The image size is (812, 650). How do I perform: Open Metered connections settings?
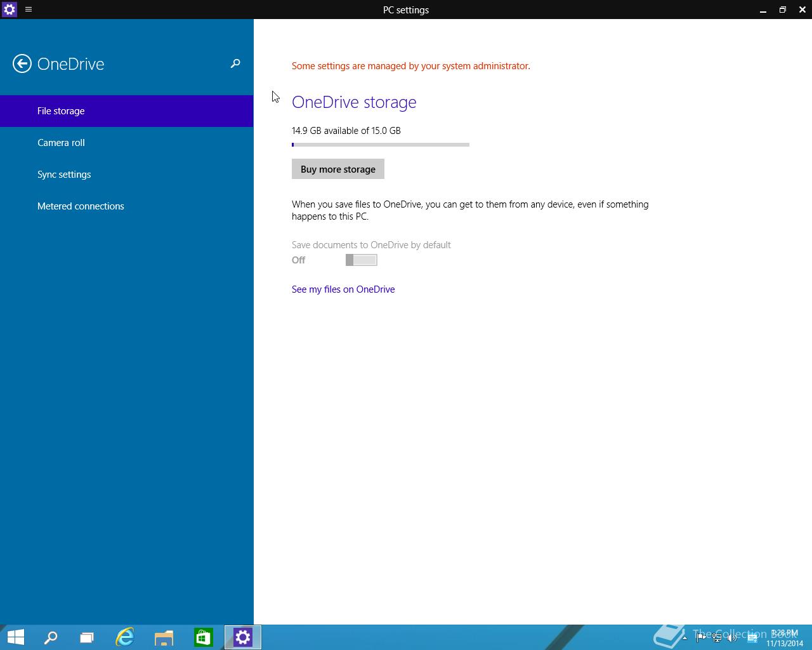[x=127, y=206]
